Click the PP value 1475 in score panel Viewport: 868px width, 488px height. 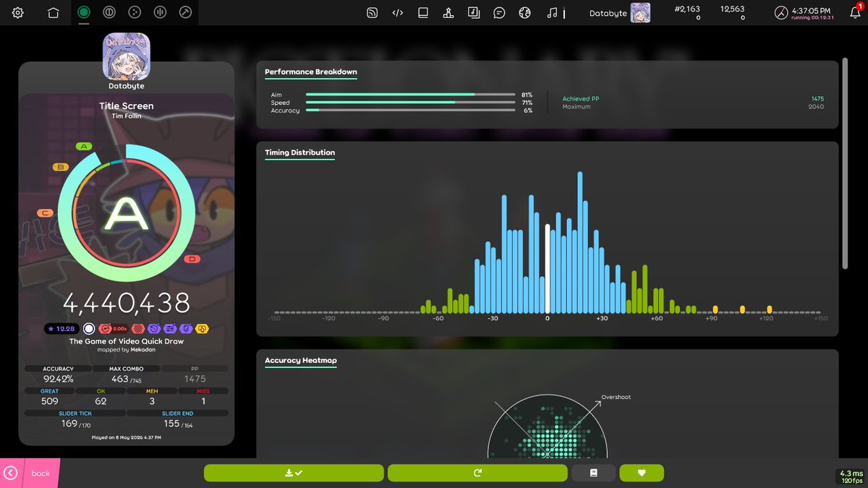(x=195, y=379)
